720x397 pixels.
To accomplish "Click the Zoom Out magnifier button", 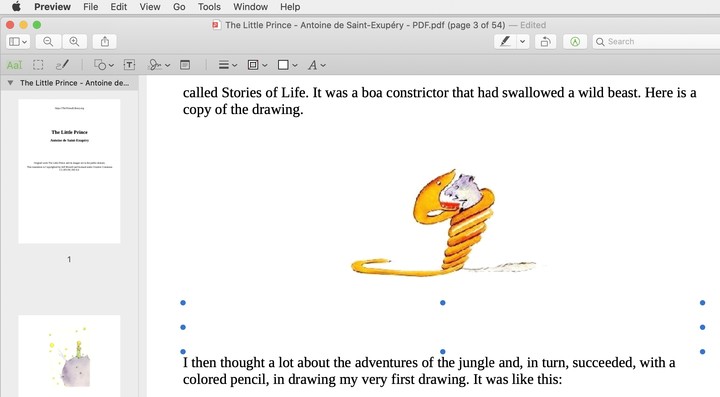I will [x=48, y=42].
